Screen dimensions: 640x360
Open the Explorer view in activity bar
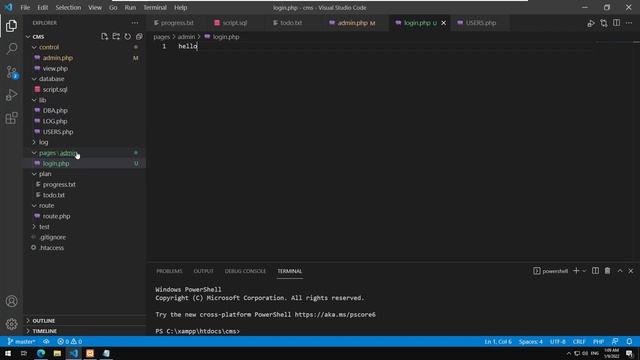(11, 26)
